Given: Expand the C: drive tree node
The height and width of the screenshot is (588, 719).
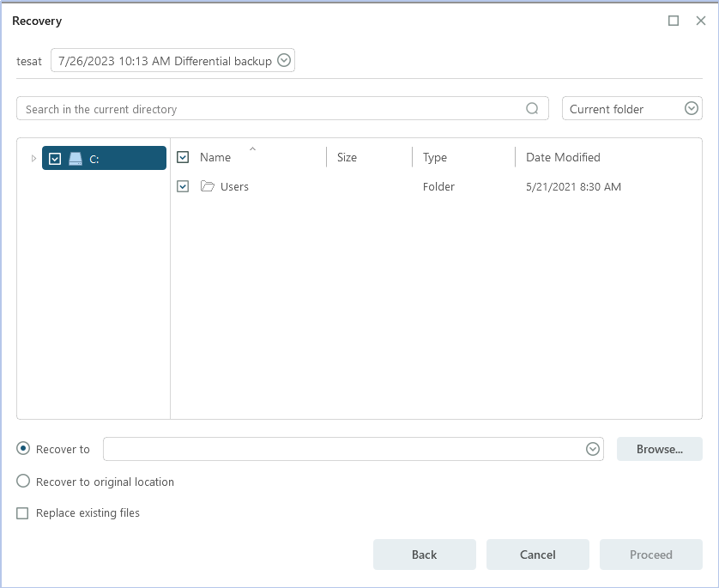Looking at the screenshot, I should point(33,159).
